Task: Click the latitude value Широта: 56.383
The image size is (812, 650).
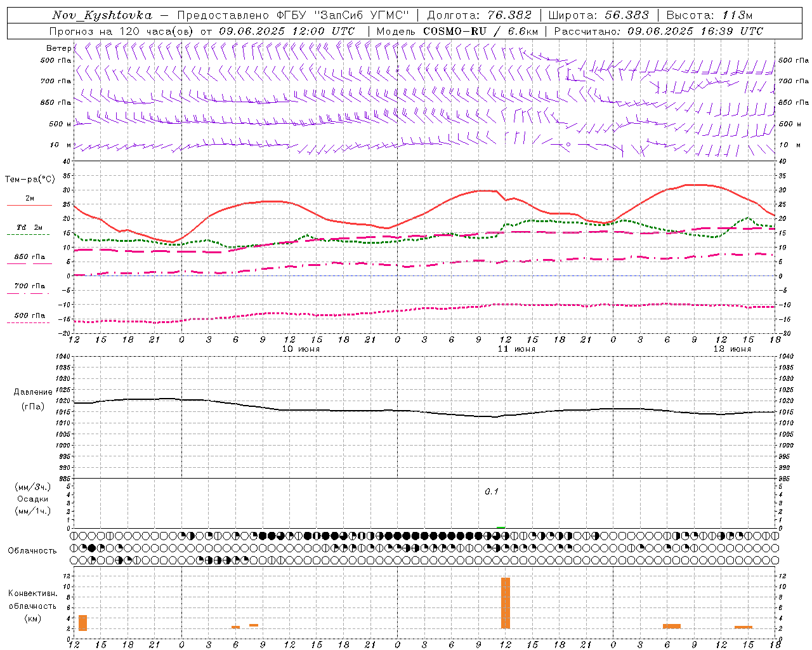Action: [598, 15]
